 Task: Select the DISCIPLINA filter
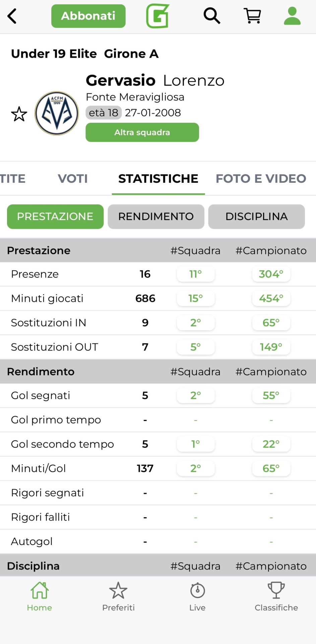pyautogui.click(x=256, y=217)
